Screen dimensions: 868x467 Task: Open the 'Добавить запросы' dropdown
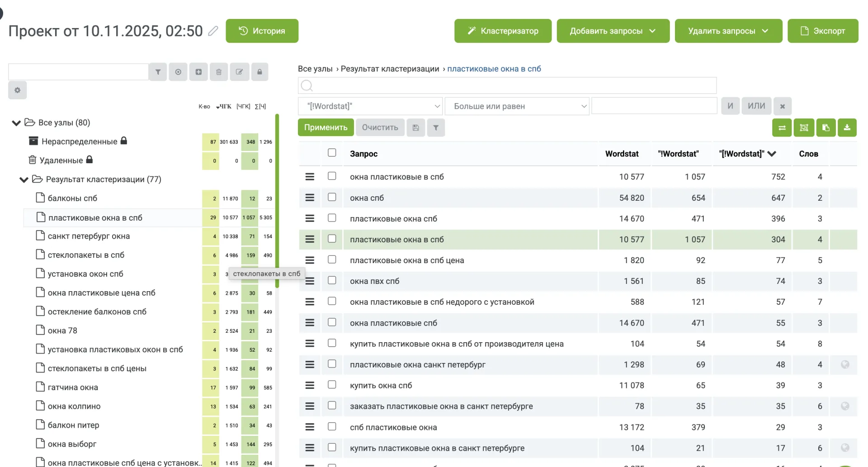(613, 31)
